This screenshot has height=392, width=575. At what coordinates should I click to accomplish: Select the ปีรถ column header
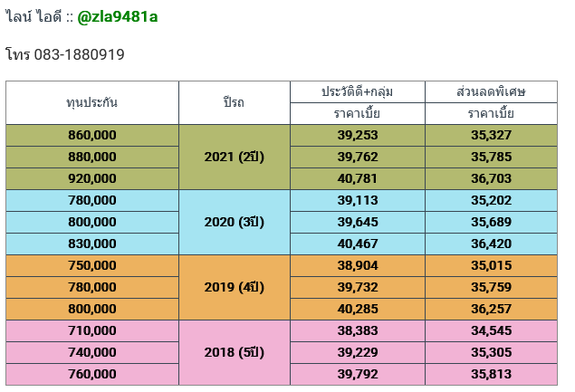pyautogui.click(x=234, y=102)
